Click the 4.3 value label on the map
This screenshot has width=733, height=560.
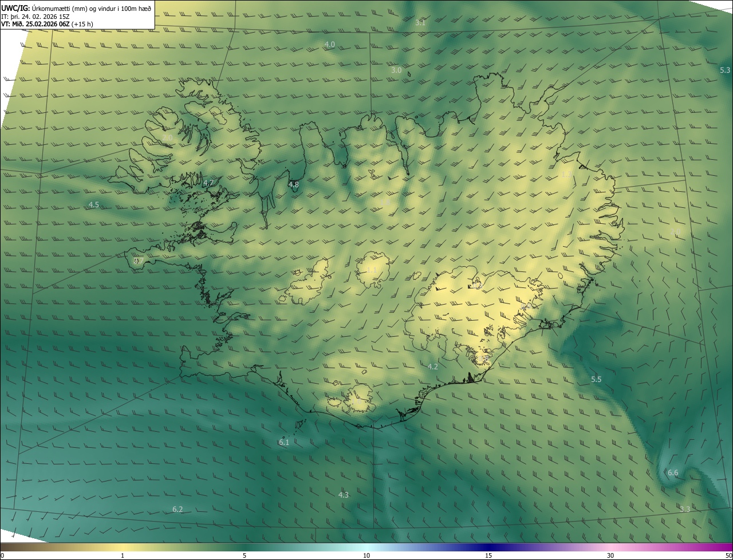pos(343,494)
